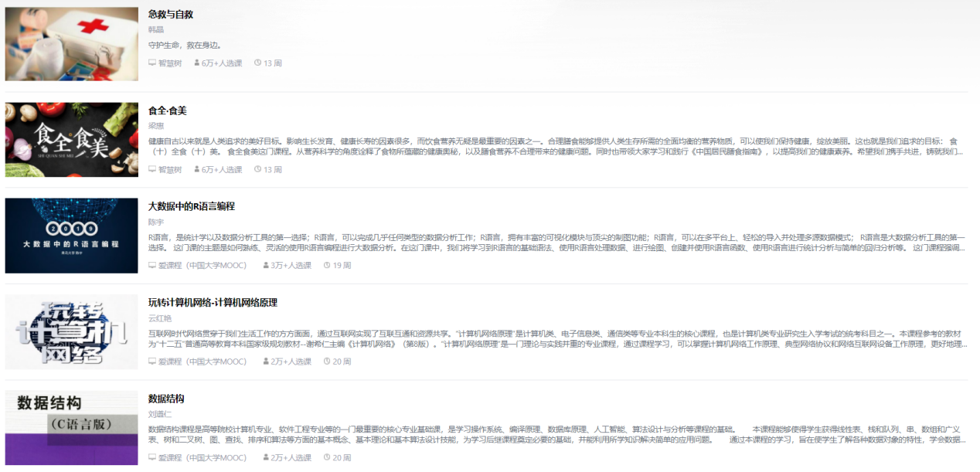Click the person icon in the 急救与自救 row
Viewport: 980px width, 472px height.
(x=197, y=63)
